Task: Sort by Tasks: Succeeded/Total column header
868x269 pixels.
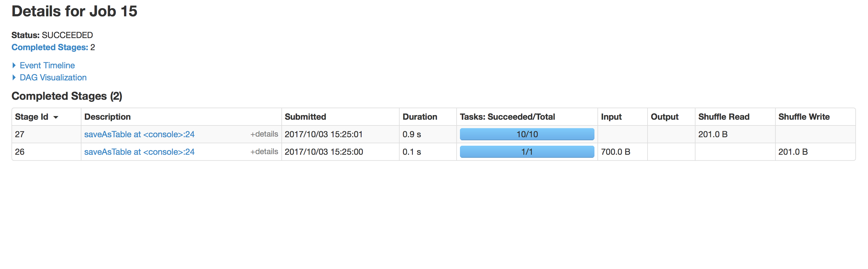Action: [507, 117]
